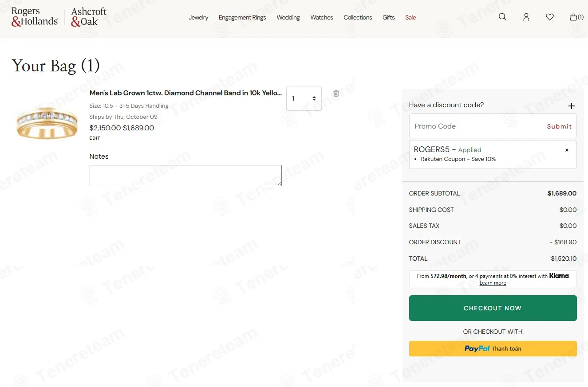Open the search magnifier icon
The image size is (588, 387).
(502, 17)
